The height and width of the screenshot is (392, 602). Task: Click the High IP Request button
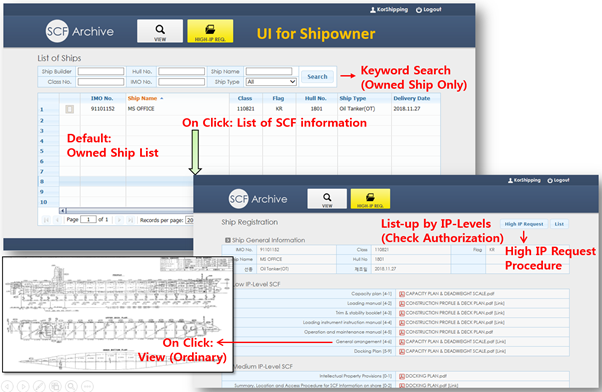[524, 224]
